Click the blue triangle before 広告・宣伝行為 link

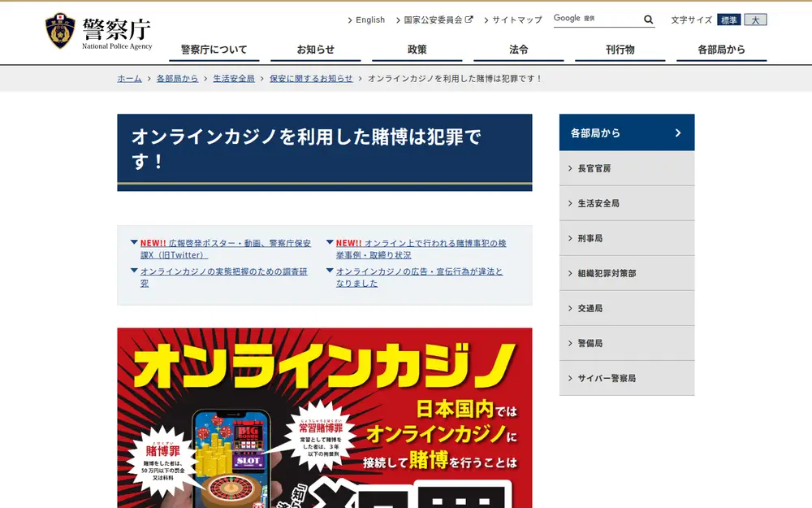330,271
